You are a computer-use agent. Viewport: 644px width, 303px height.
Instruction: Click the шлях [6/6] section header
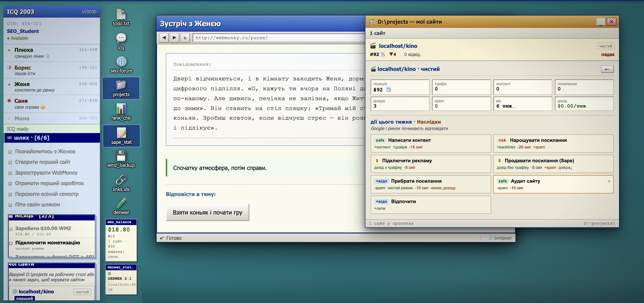coord(52,138)
